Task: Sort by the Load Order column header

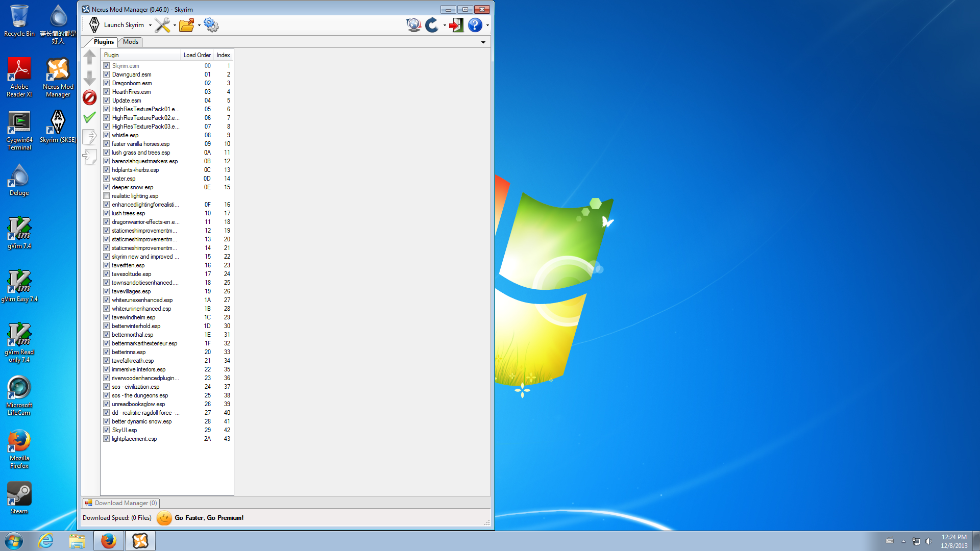Action: tap(197, 55)
